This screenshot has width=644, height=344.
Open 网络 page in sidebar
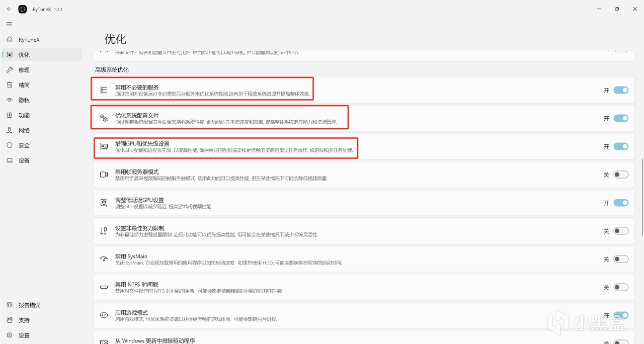42,130
